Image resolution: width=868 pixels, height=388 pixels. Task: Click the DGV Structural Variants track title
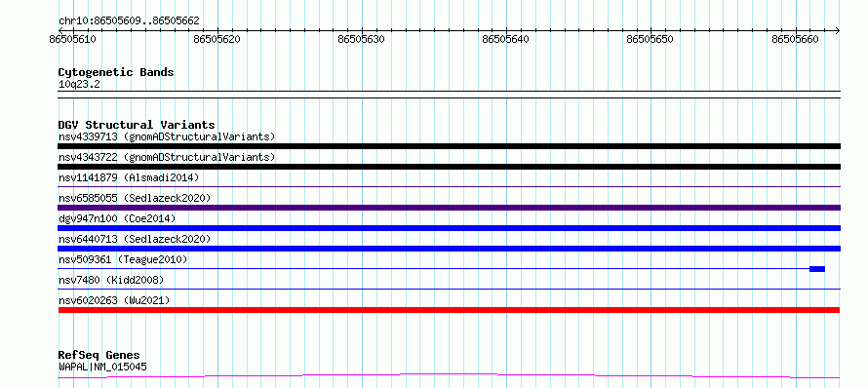tap(137, 125)
